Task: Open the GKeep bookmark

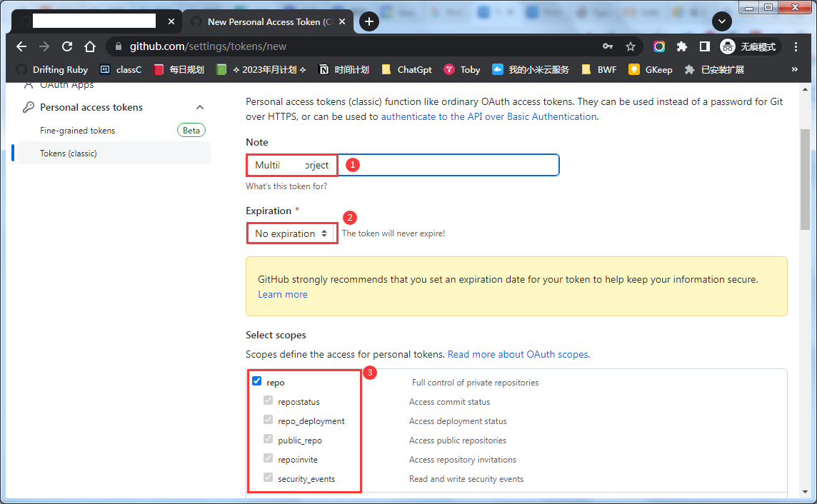Action: click(x=651, y=69)
